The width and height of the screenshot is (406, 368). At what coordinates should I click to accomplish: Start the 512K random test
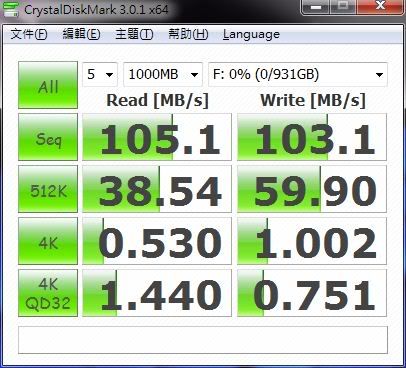[x=48, y=189]
